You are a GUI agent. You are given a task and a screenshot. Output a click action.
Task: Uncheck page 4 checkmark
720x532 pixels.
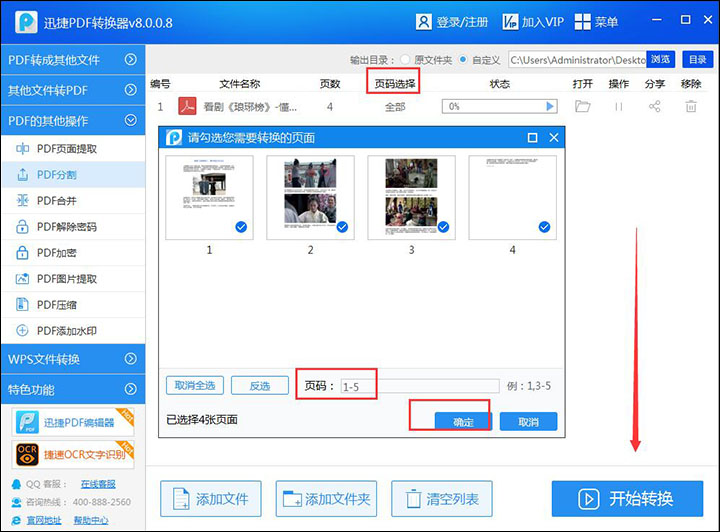point(544,227)
